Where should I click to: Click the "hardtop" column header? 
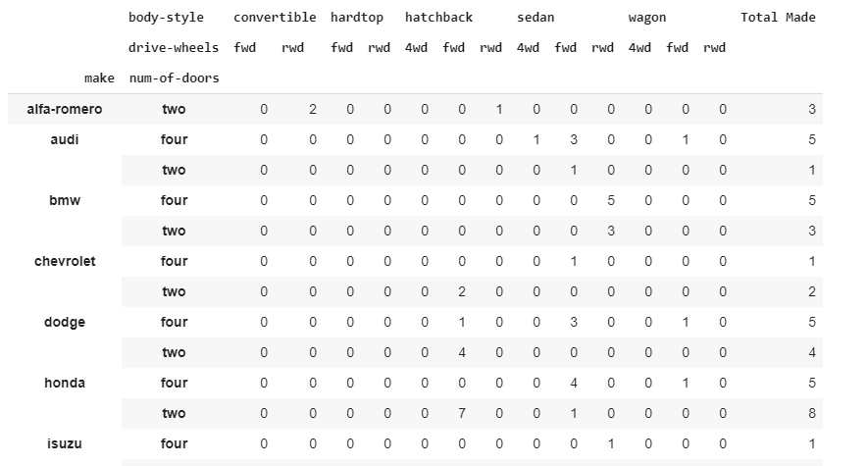point(360,18)
